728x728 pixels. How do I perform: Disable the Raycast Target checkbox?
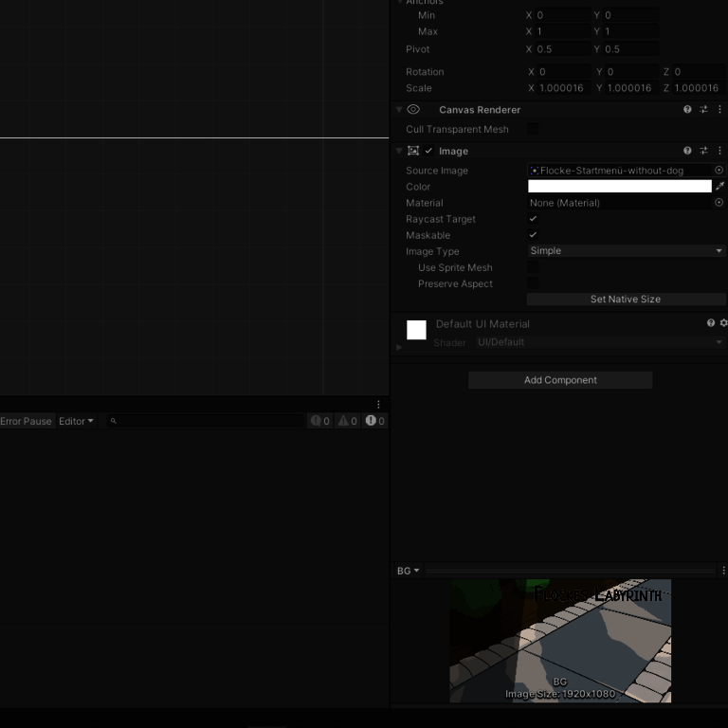(x=533, y=219)
